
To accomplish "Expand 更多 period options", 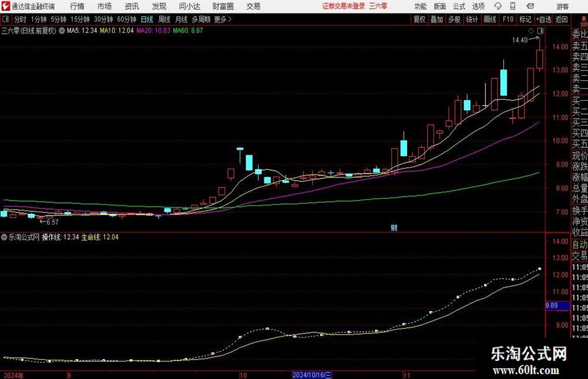I will pos(223,19).
